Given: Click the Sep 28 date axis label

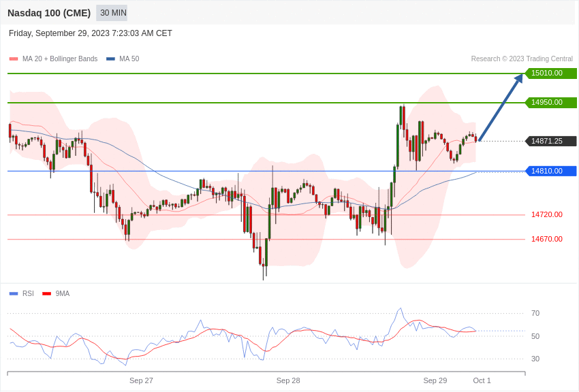Looking at the screenshot, I should pos(288,380).
